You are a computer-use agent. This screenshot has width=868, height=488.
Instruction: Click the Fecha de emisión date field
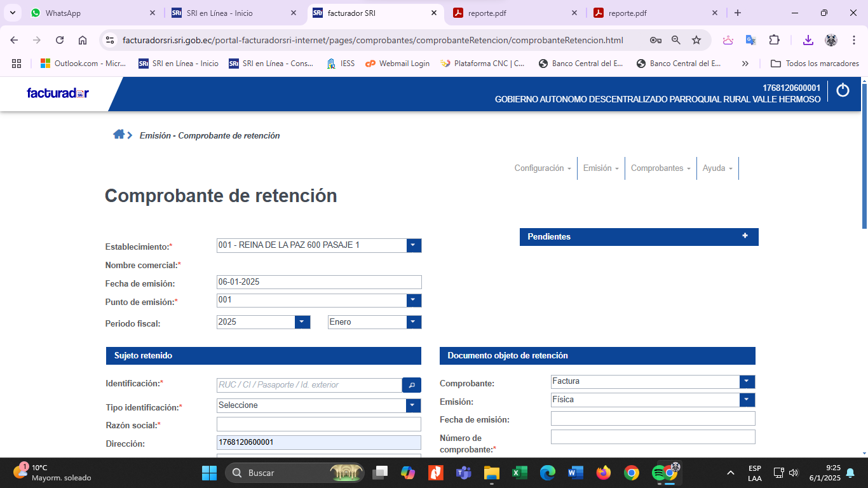pos(318,282)
